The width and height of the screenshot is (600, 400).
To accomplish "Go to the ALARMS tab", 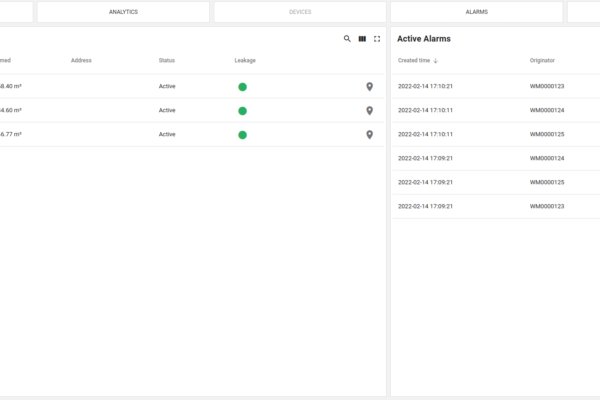I will point(476,12).
